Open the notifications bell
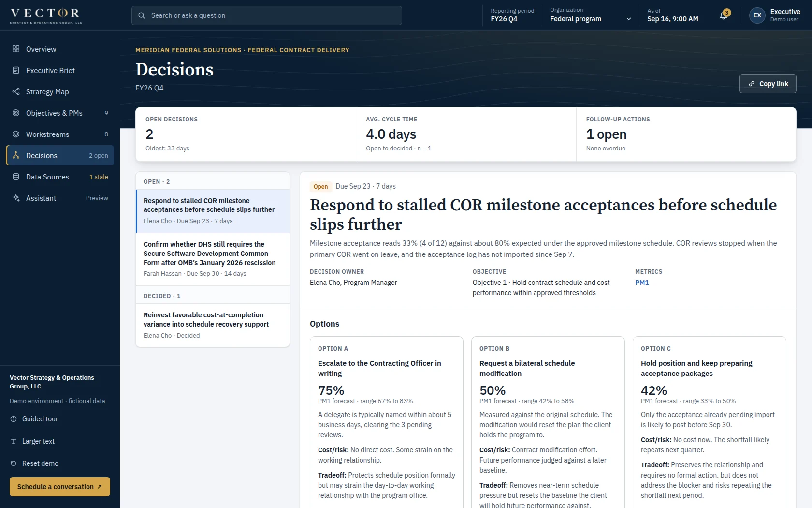The height and width of the screenshot is (508, 812). point(724,15)
